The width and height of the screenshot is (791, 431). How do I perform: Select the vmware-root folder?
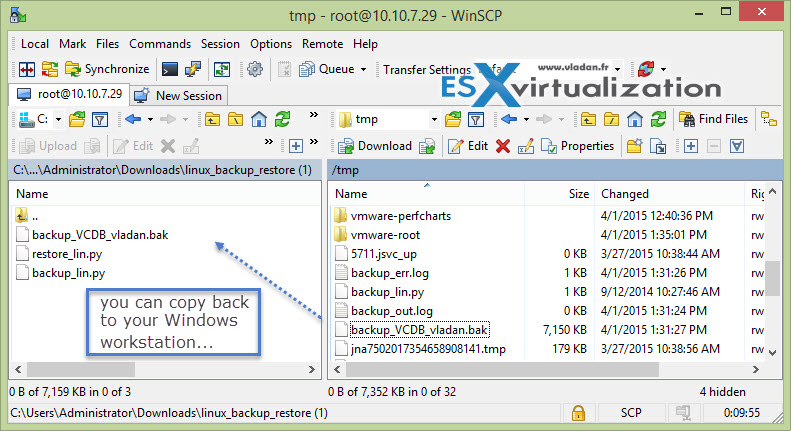tap(377, 235)
